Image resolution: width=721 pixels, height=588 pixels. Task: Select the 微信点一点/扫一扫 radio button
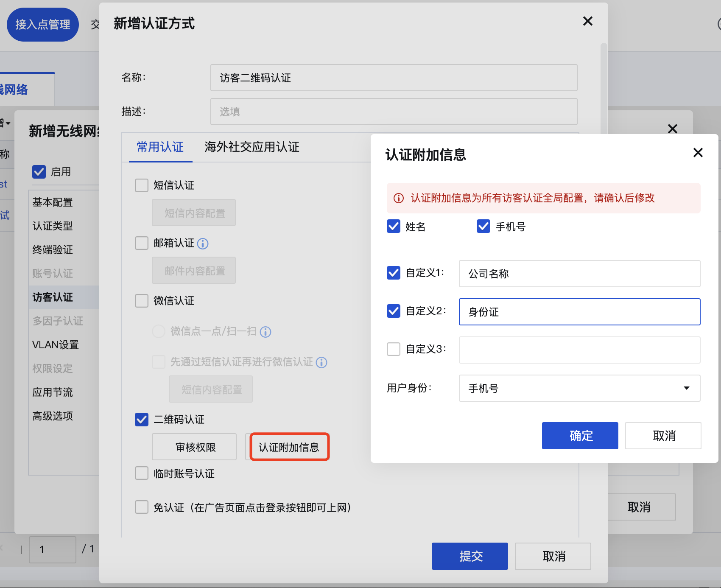coord(159,331)
